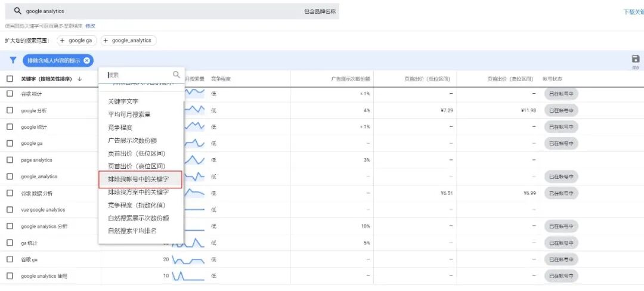Click 已在帐号中 badge for google 分析 row
644x291 pixels.
[561, 110]
